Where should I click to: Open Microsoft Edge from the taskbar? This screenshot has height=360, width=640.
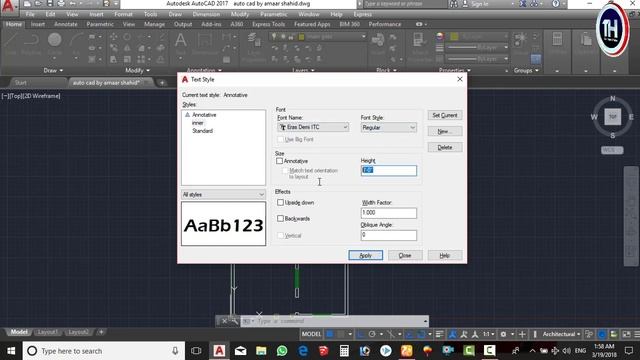[303, 351]
